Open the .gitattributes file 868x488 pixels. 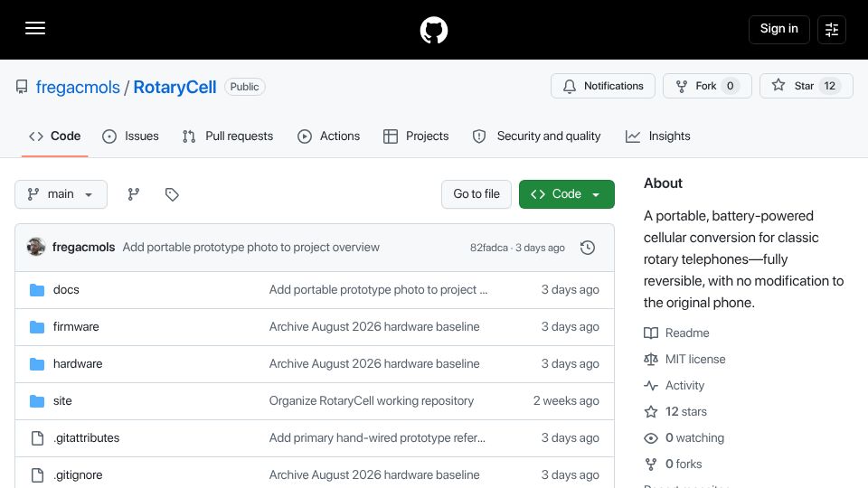point(87,438)
